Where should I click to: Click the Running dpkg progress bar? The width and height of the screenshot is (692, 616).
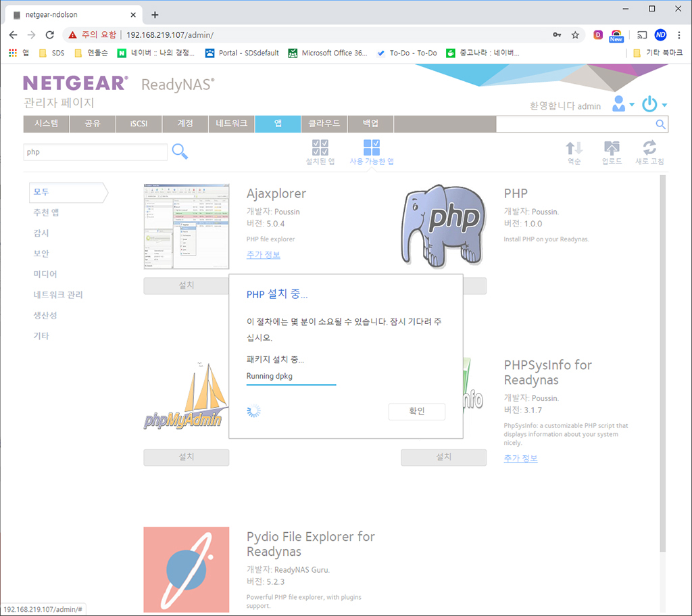click(291, 384)
